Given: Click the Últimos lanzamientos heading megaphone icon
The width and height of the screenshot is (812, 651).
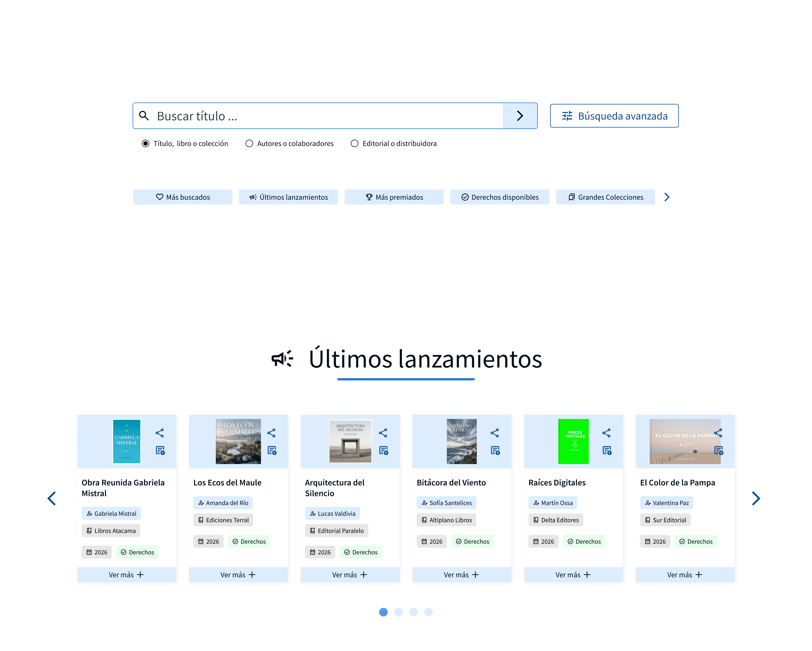Looking at the screenshot, I should click(282, 358).
